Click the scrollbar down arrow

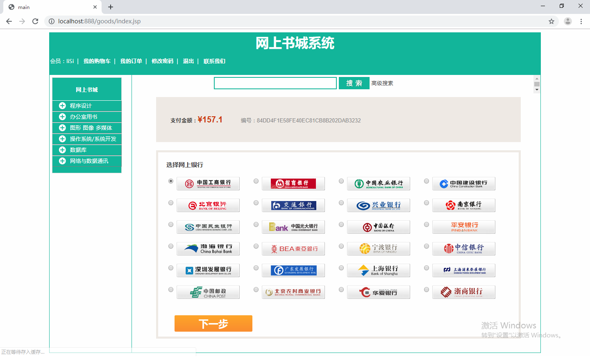[x=537, y=90]
